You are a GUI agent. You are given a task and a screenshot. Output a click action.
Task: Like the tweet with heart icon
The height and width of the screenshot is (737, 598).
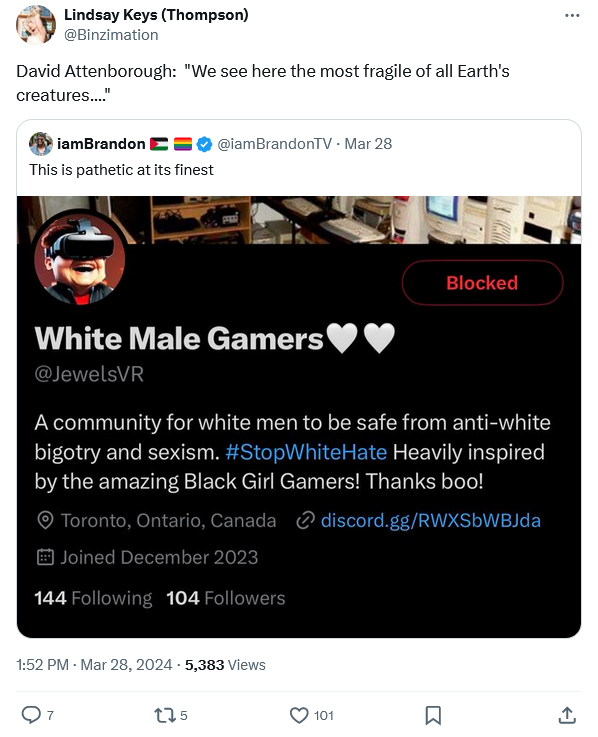click(x=299, y=715)
